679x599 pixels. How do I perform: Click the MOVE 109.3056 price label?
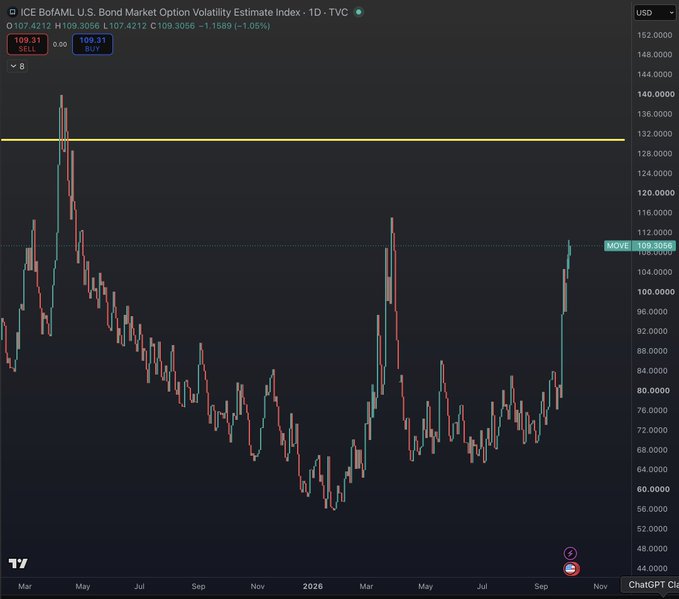pyautogui.click(x=640, y=246)
